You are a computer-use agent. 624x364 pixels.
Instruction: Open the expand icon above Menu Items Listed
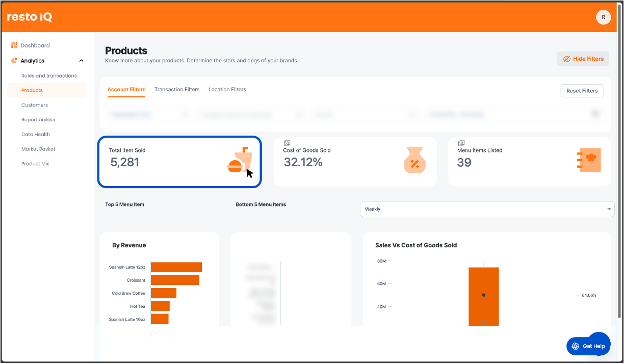(461, 143)
